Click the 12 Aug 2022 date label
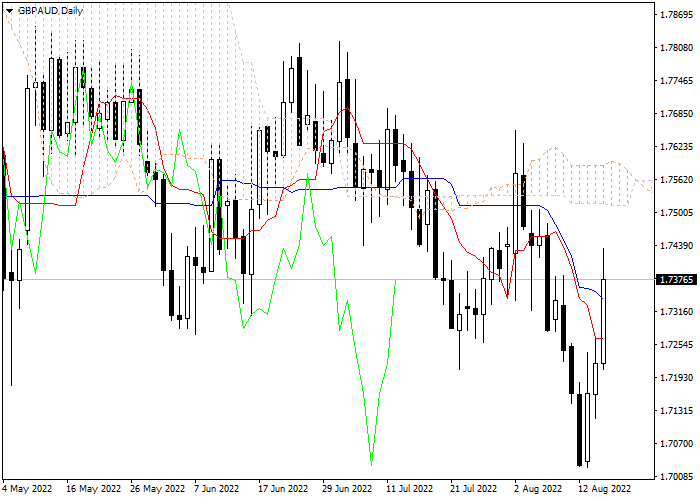Screen dimensions: 700x500 pyautogui.click(x=604, y=489)
